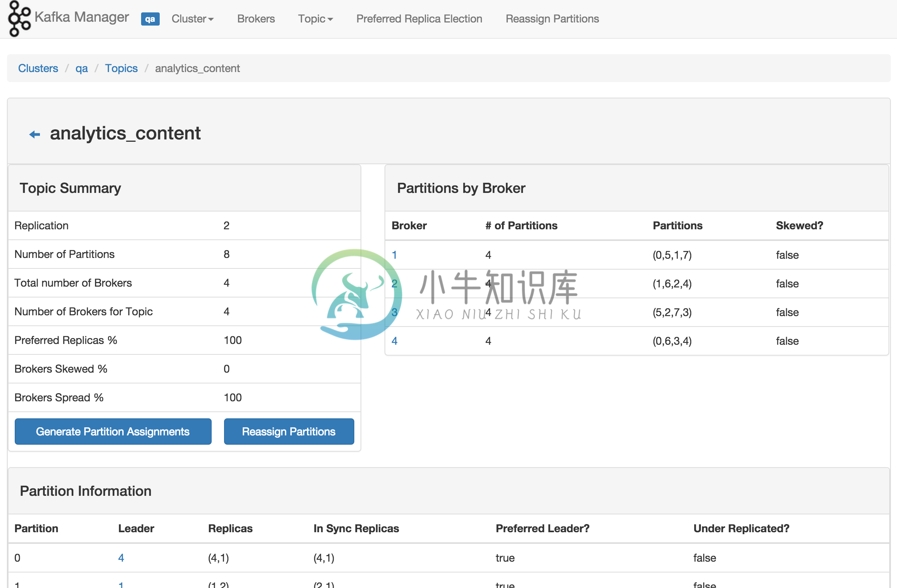Open the Cluster dropdown menu
Image resolution: width=897 pixels, height=588 pixels.
point(193,19)
